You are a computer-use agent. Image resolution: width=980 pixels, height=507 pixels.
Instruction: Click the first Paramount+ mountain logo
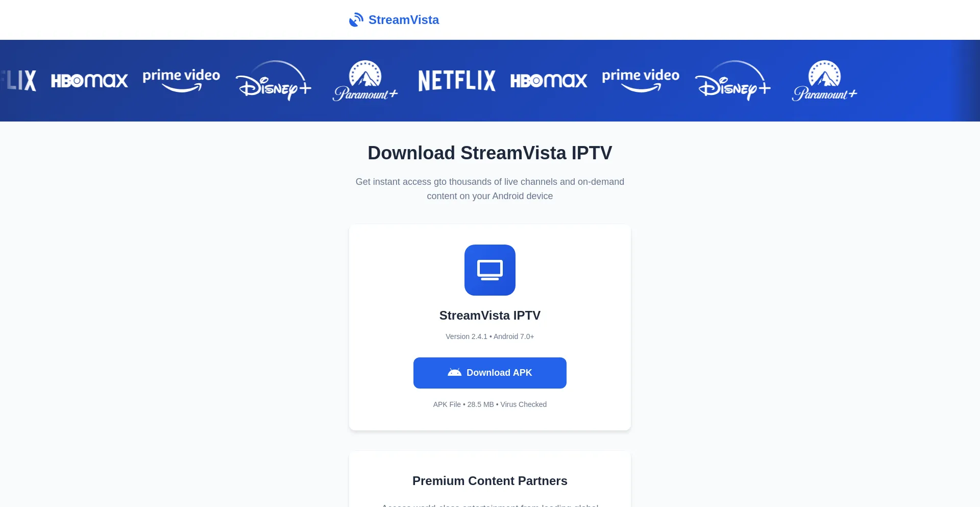point(365,81)
